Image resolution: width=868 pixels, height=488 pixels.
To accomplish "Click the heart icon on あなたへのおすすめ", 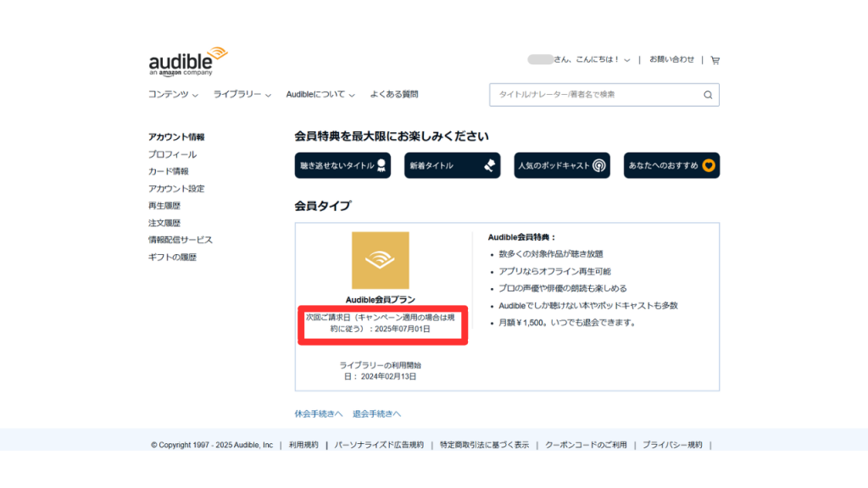I will 709,165.
